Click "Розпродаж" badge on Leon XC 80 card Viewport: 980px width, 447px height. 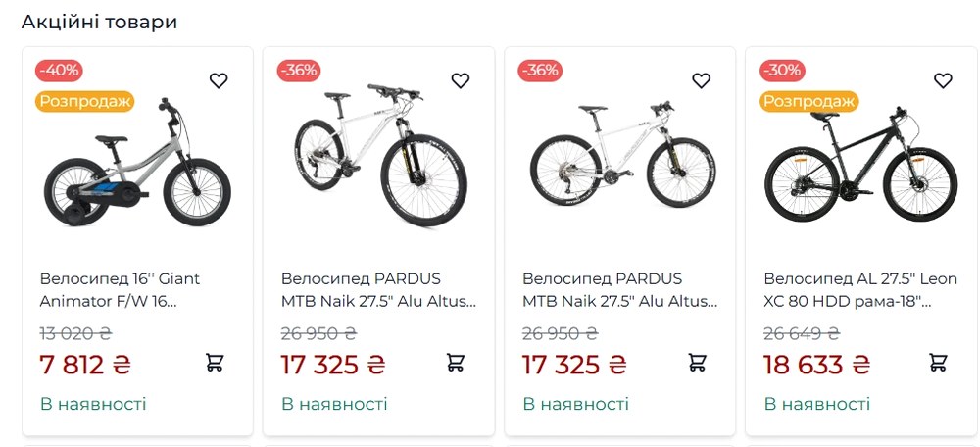pos(808,101)
